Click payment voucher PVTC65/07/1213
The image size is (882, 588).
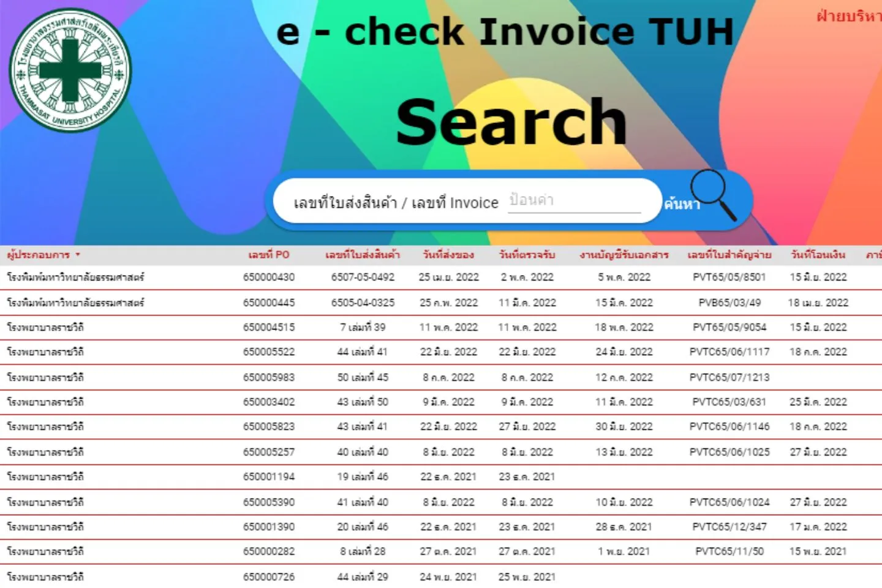tap(729, 377)
